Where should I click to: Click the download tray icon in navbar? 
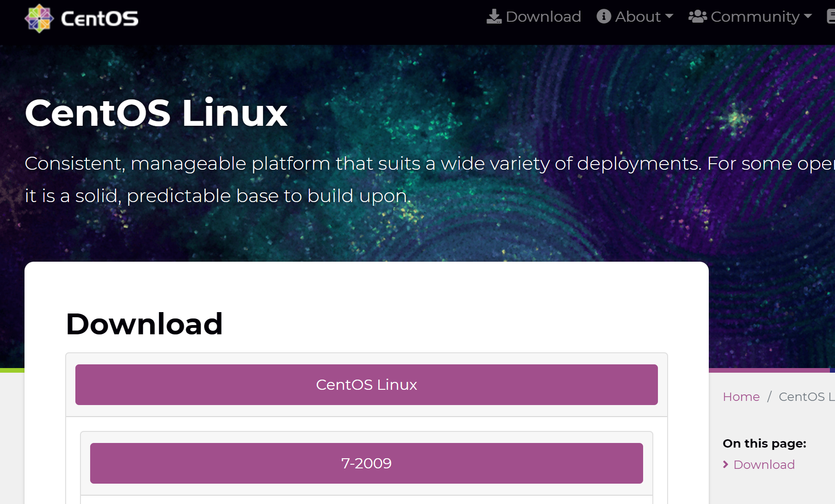pos(494,17)
